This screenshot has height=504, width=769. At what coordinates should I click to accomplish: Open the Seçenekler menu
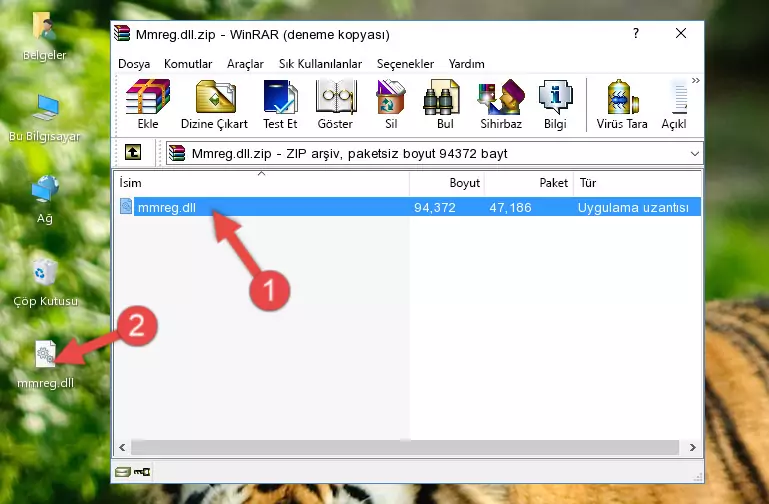click(405, 64)
